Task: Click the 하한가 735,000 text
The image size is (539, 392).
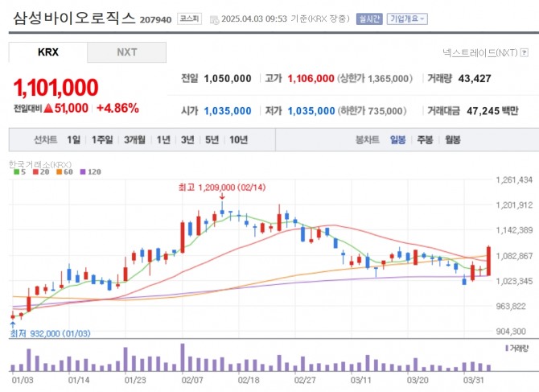Action: point(372,111)
